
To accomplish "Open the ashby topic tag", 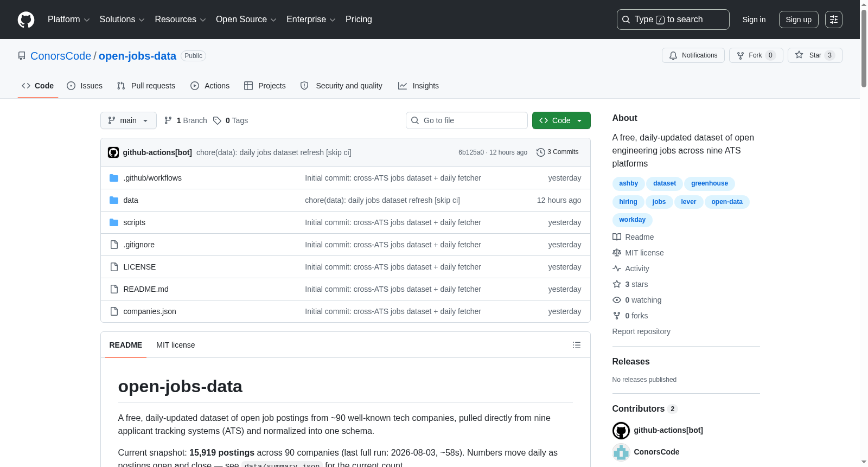I will (x=629, y=183).
